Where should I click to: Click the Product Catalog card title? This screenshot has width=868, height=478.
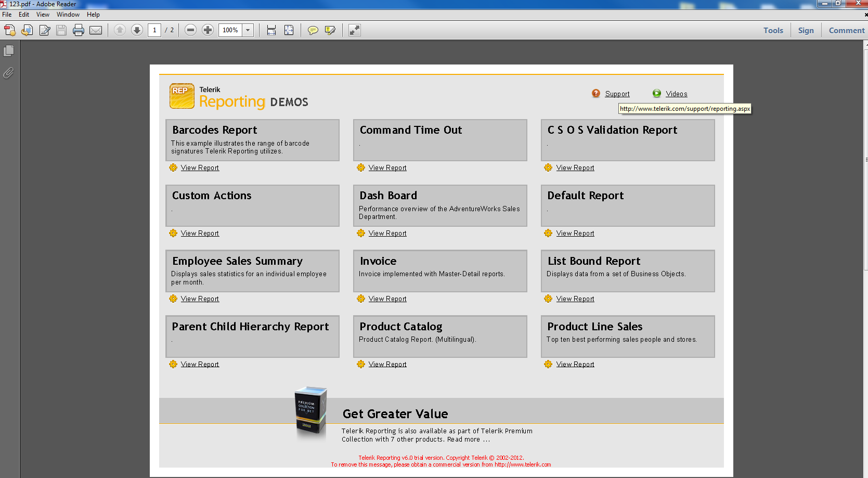click(x=401, y=327)
